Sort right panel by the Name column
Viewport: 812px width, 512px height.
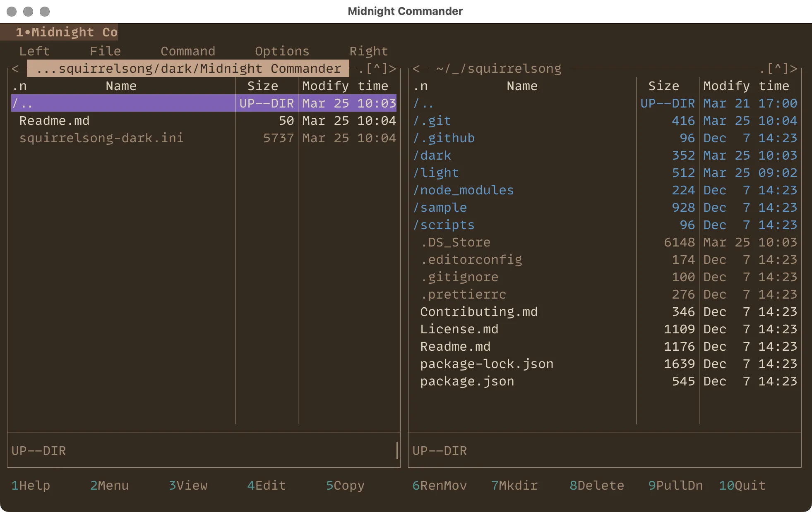(x=522, y=86)
